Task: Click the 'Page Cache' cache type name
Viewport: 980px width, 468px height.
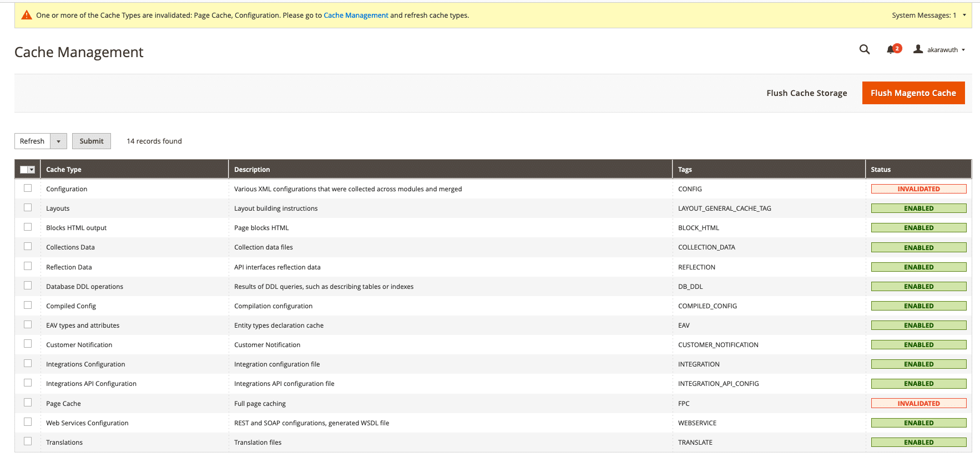Action: pos(63,404)
